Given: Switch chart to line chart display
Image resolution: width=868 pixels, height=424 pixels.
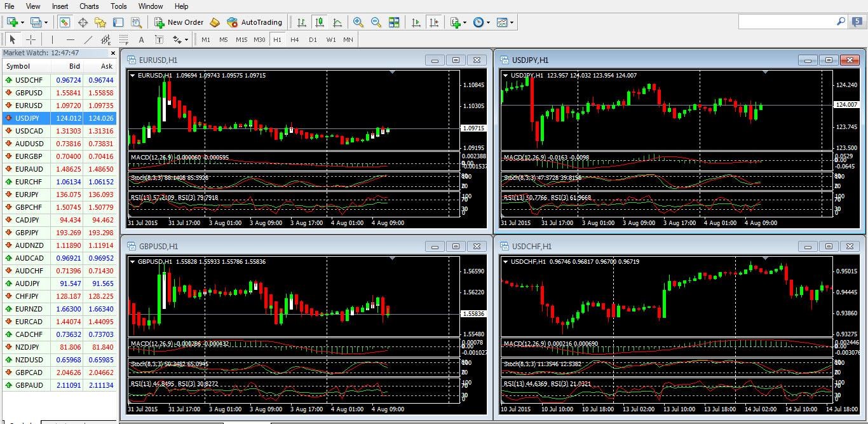Looking at the screenshot, I should click(x=337, y=22).
